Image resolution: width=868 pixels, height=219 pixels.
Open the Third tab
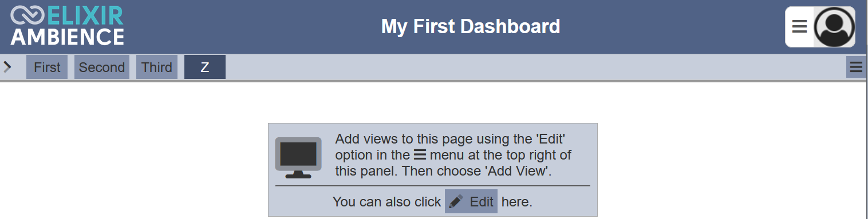[157, 67]
